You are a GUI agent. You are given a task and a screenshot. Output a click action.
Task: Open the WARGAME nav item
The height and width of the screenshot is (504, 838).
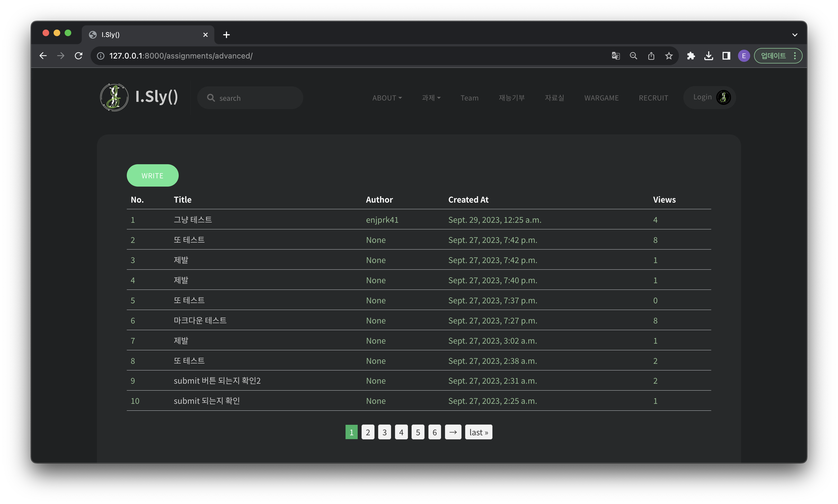click(601, 98)
